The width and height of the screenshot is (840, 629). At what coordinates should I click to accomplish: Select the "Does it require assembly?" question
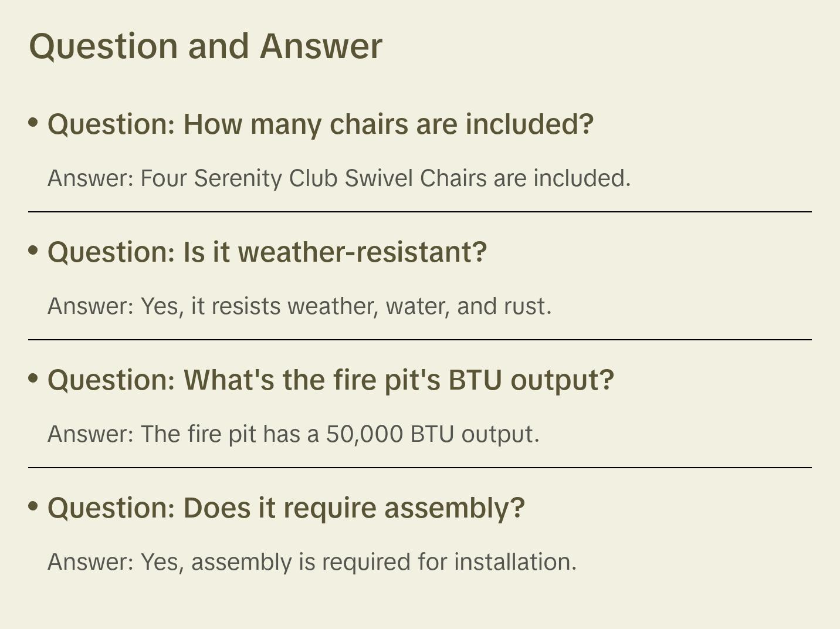coord(286,508)
